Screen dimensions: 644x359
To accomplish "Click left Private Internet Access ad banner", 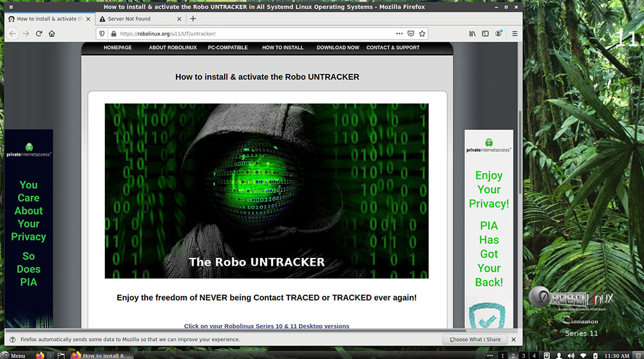I will pos(29,228).
